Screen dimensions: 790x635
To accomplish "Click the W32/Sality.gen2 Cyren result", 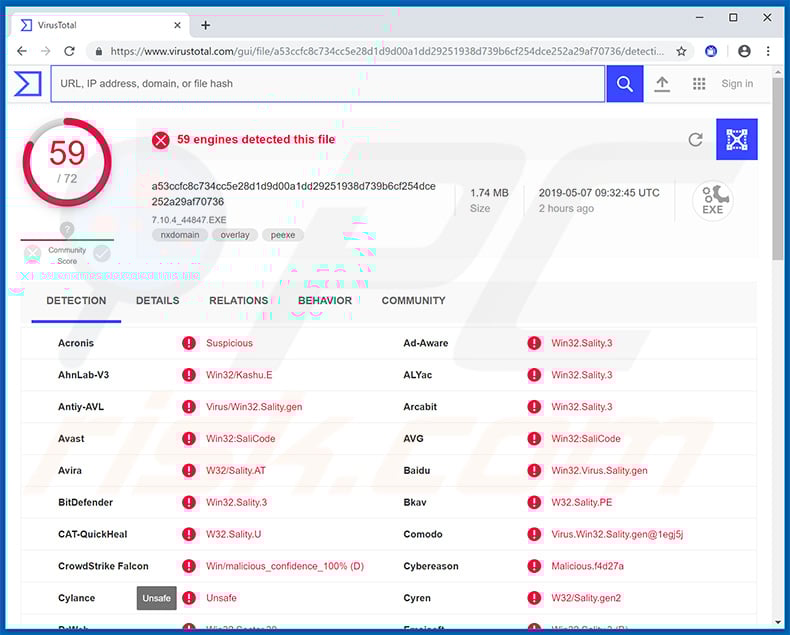I will tap(586, 598).
